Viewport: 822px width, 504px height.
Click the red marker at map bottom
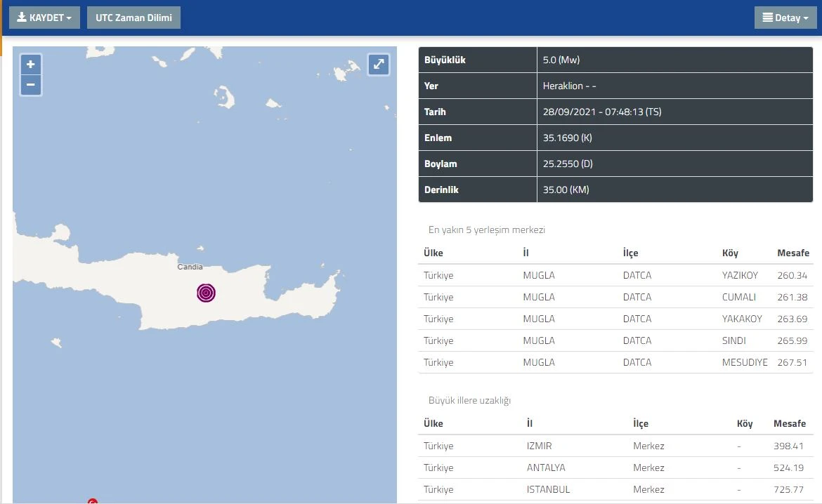pyautogui.click(x=92, y=501)
